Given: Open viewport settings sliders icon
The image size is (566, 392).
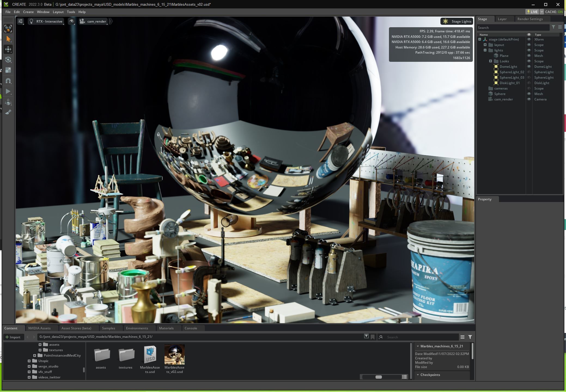Looking at the screenshot, I should 20,21.
